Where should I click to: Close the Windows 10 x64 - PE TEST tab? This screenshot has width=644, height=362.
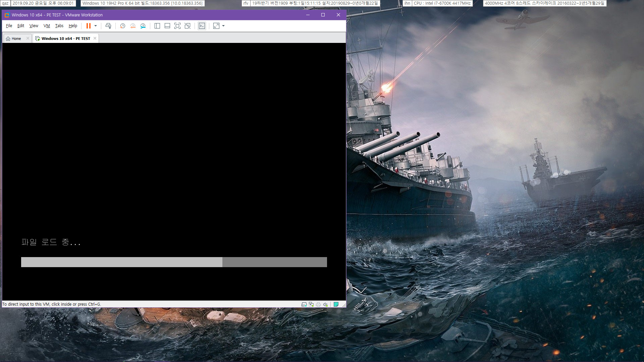(95, 39)
